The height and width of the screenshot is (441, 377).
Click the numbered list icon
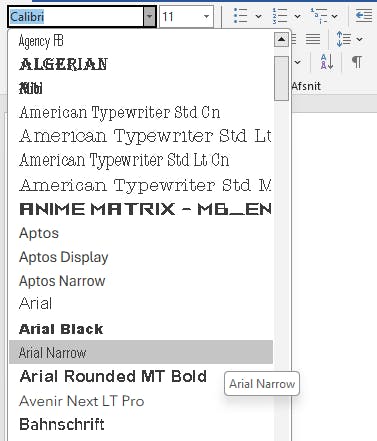click(279, 16)
